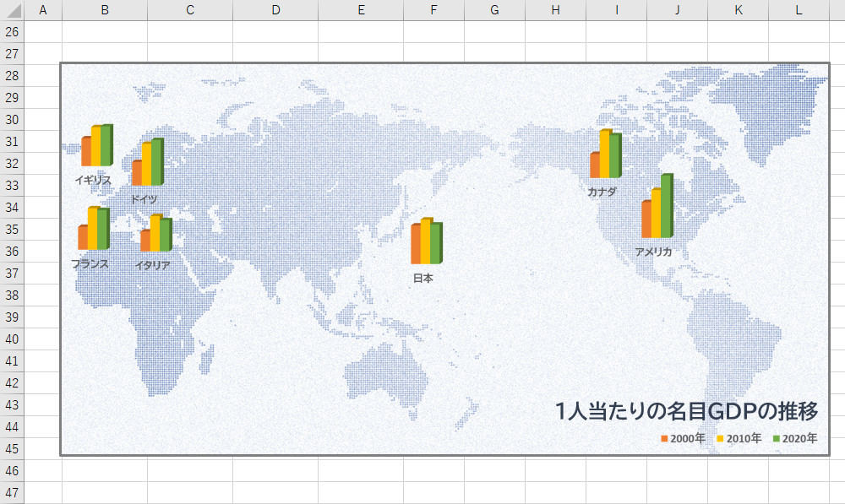The height and width of the screenshot is (504, 845).
Task: Select row 26 header
Action: [12, 32]
